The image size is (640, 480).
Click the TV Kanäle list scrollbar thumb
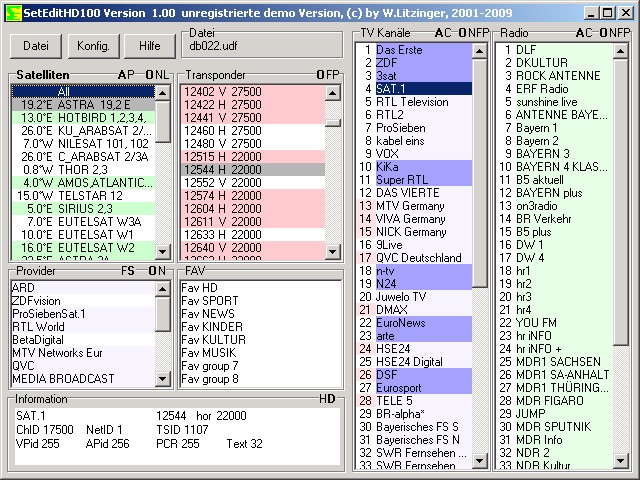(x=480, y=173)
